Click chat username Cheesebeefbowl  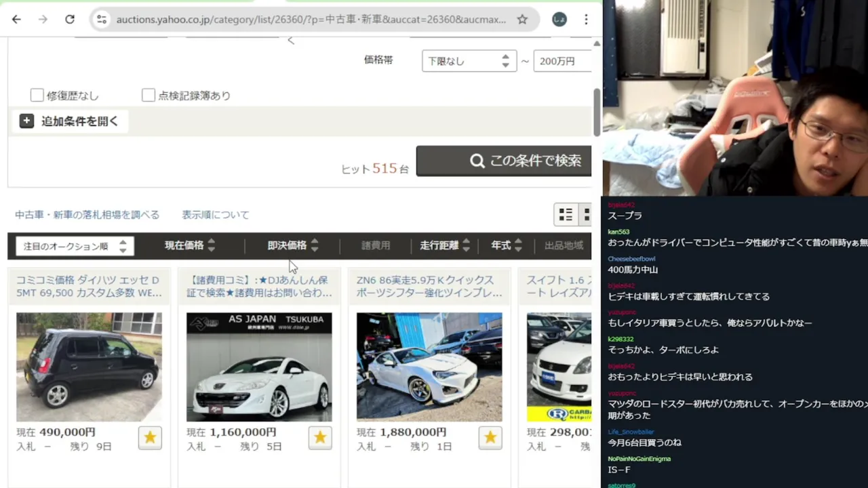tap(631, 259)
